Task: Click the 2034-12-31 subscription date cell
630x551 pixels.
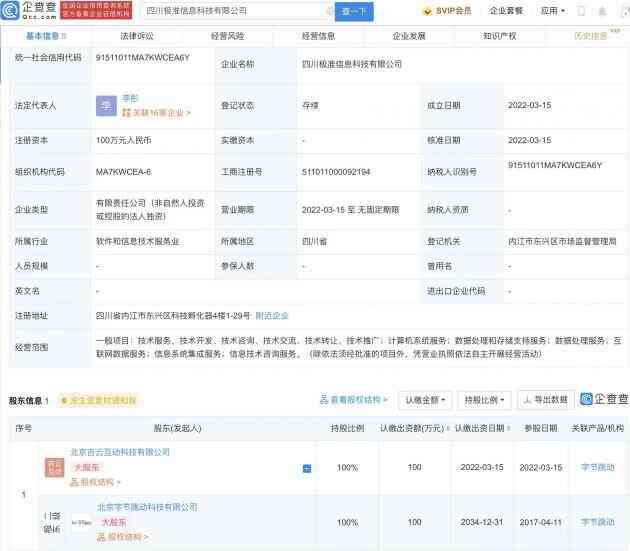Action: point(481,522)
